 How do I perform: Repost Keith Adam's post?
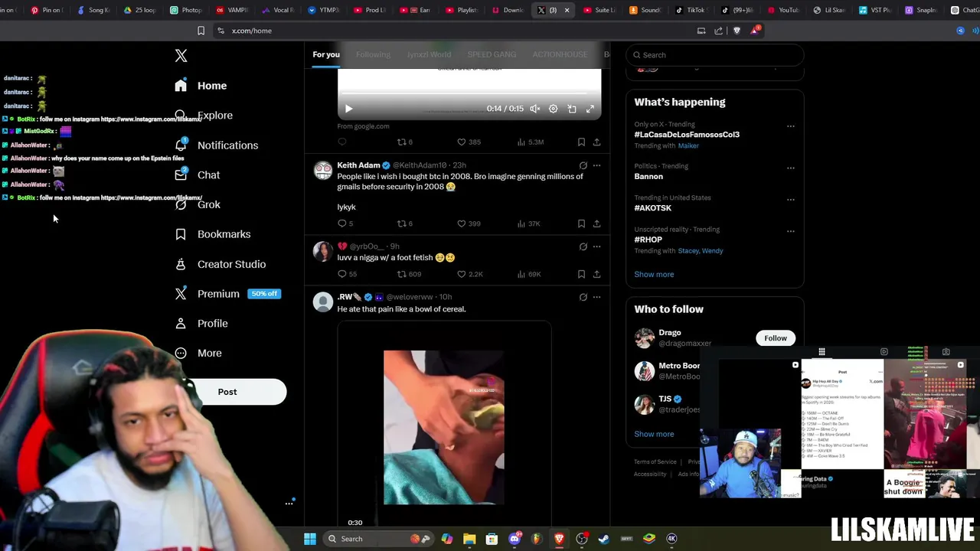404,223
